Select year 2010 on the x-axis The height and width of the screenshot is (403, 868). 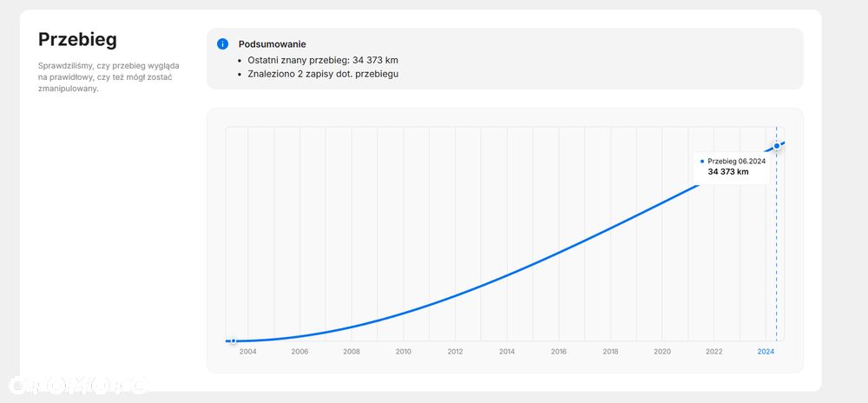coord(404,352)
